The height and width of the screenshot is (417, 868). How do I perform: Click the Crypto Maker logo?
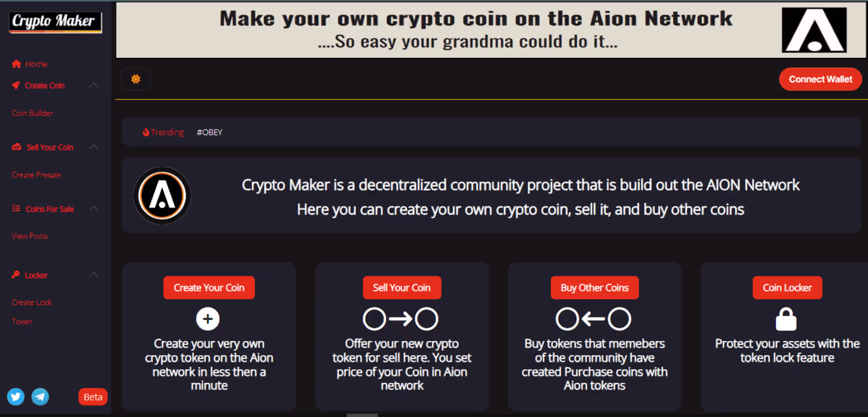(56, 23)
